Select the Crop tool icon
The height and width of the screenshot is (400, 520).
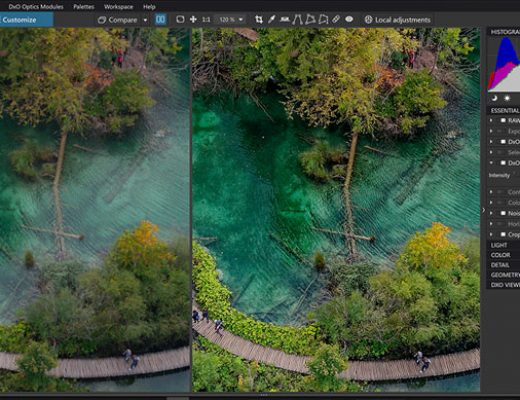259,20
